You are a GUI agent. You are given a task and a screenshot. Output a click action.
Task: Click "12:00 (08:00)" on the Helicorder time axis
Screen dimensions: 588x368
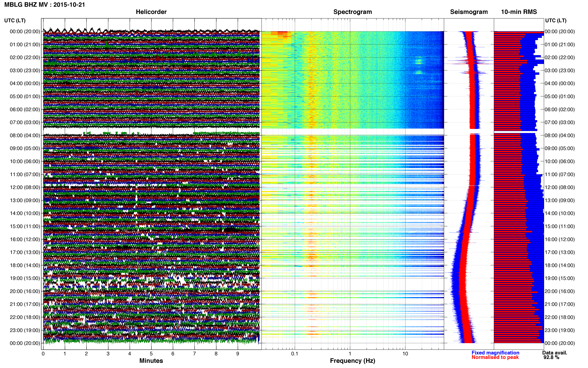(x=25, y=187)
